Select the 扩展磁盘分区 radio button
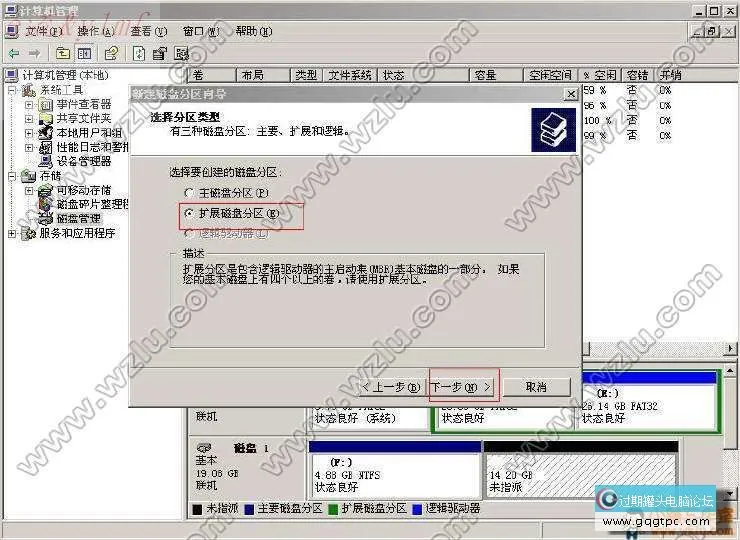This screenshot has width=740, height=540. pos(189,213)
